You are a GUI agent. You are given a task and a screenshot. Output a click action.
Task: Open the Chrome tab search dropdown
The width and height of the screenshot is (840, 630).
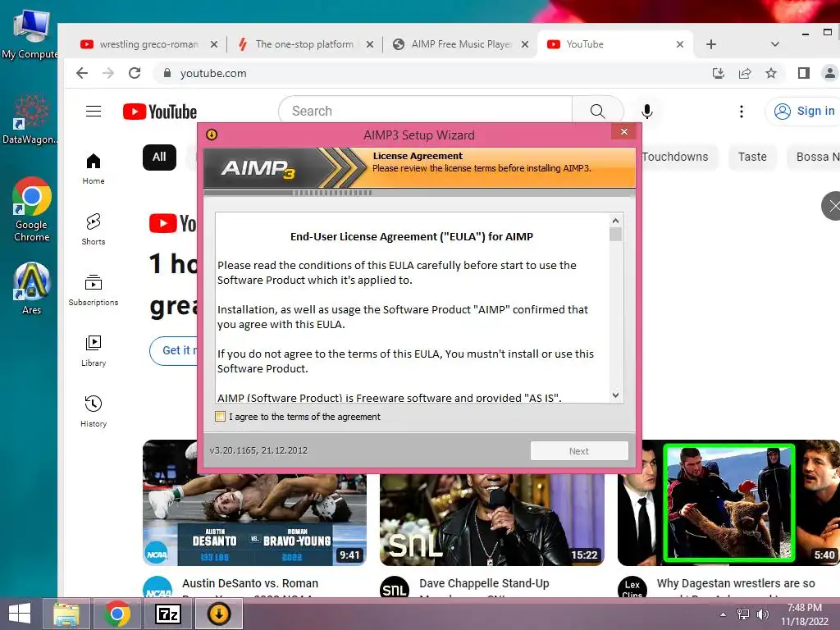[774, 44]
